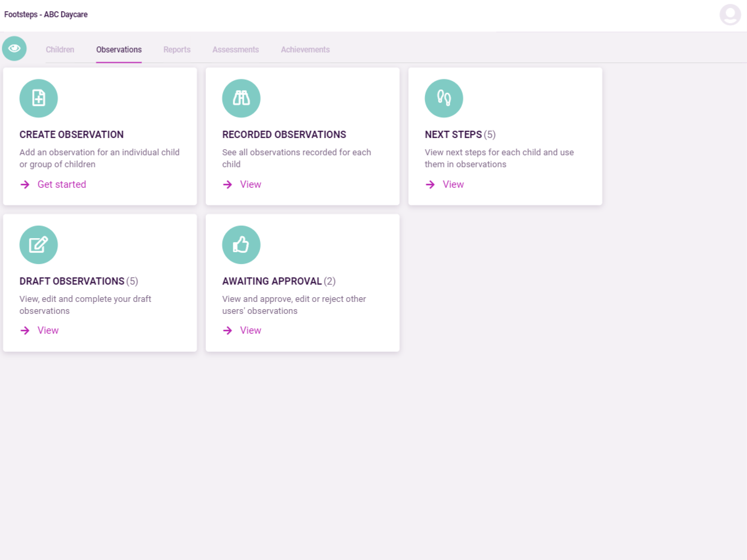Screen dimensions: 747x560
Task: Go to the Assessments tab
Action: tap(236, 50)
